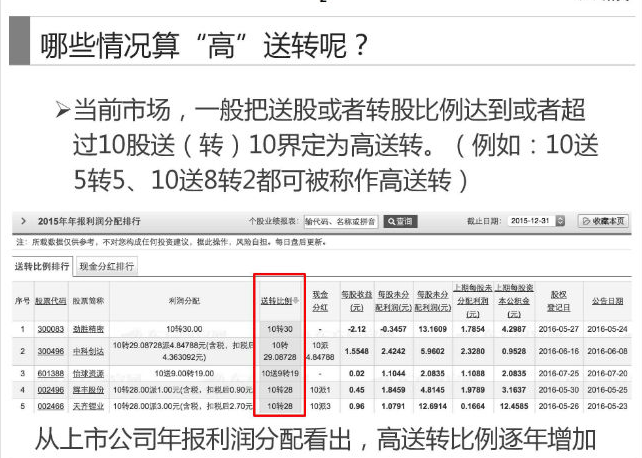Select the 10送9转19 ratio cell
Screen dimensions: 642x458
click(x=280, y=373)
